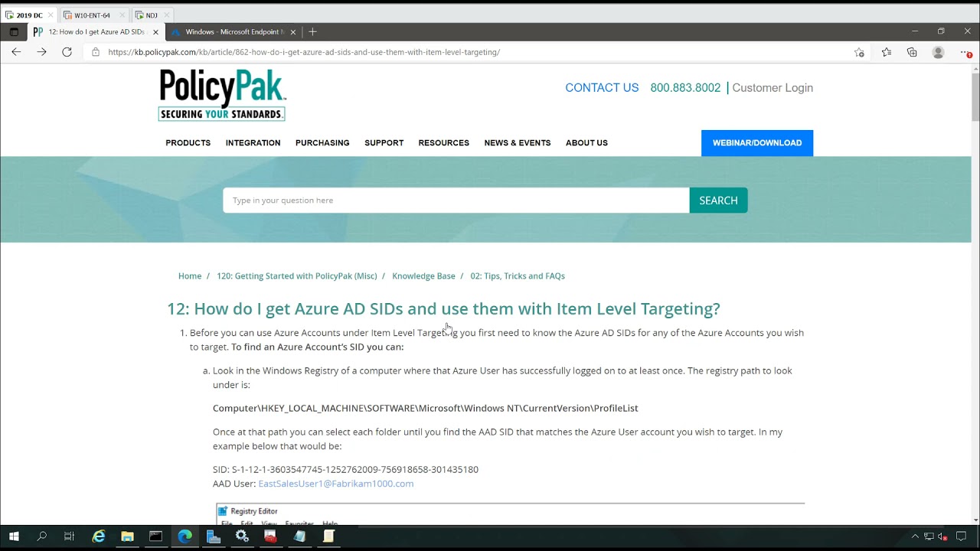Launch Internet Explorer from taskbar
The height and width of the screenshot is (551, 980).
click(99, 537)
